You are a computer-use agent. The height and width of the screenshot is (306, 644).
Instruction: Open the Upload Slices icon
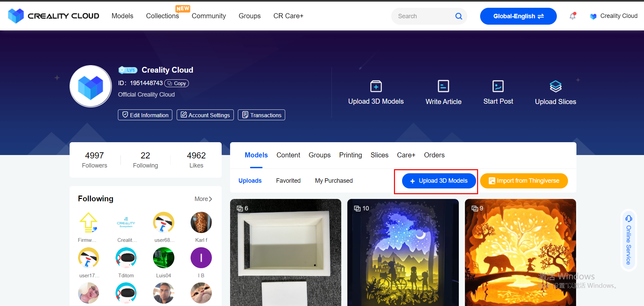point(555,86)
